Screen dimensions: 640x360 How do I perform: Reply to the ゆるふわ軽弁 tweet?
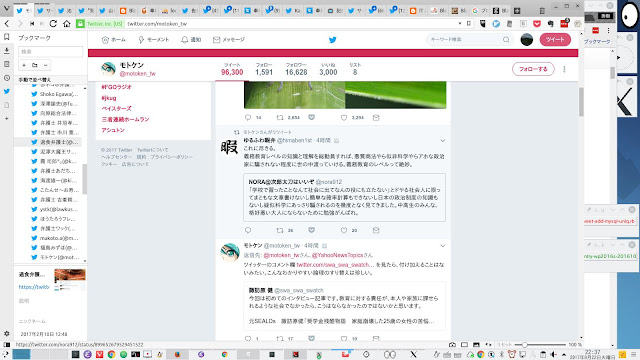[248, 230]
